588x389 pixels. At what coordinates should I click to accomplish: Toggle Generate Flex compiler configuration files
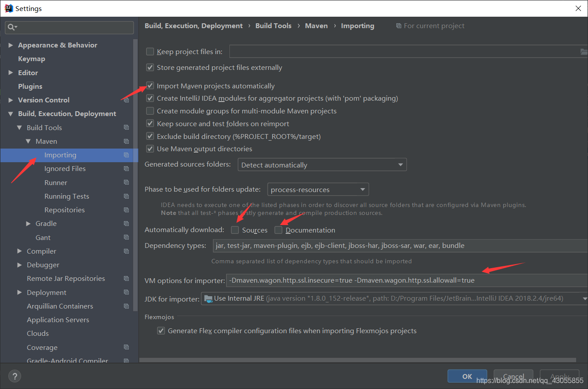click(161, 331)
